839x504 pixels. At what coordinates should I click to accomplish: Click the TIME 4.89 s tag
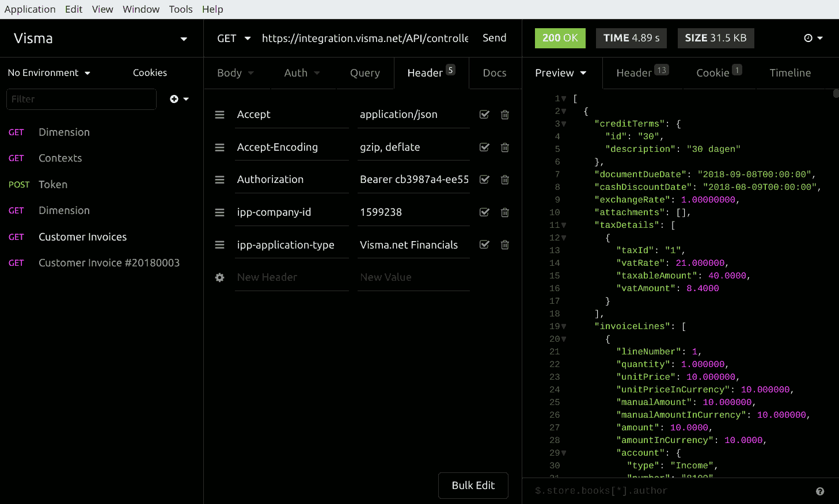tap(631, 38)
